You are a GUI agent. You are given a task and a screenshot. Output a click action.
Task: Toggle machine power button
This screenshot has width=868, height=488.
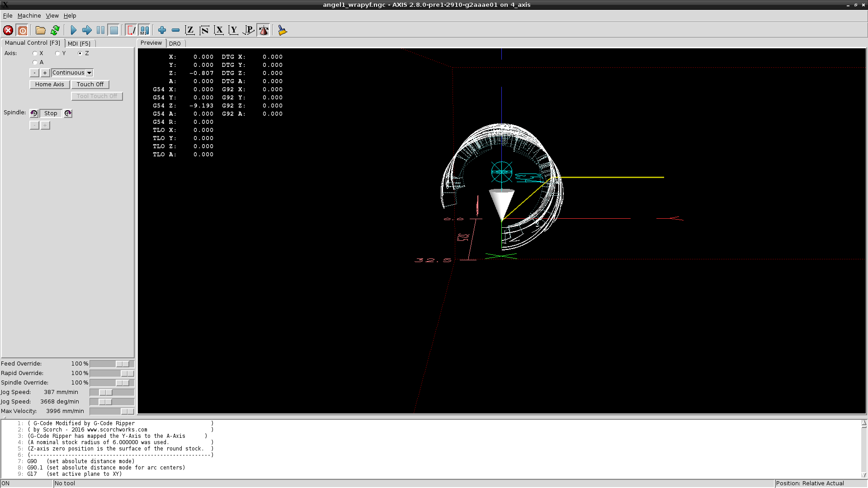tap(23, 30)
